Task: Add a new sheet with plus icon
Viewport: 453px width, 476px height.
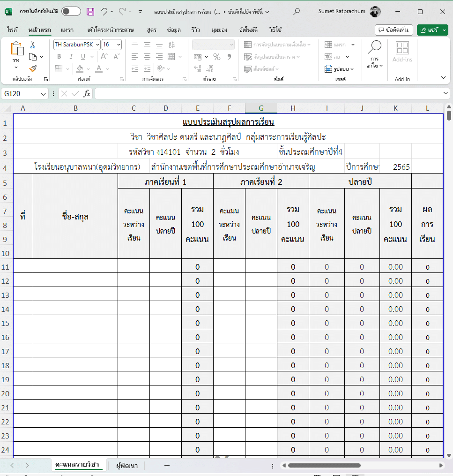Action: click(167, 465)
